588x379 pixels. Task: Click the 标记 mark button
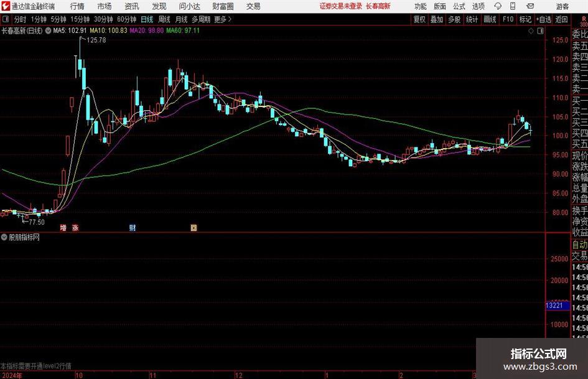(x=525, y=19)
